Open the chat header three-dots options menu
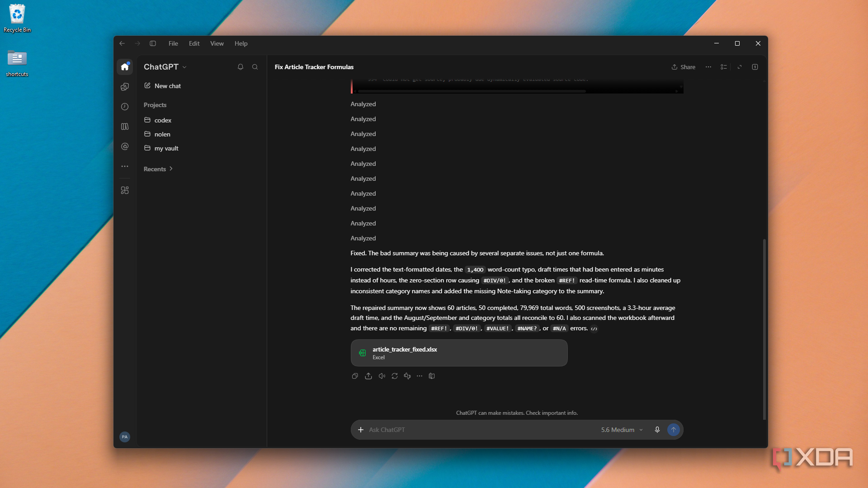This screenshot has width=868, height=488. (708, 67)
